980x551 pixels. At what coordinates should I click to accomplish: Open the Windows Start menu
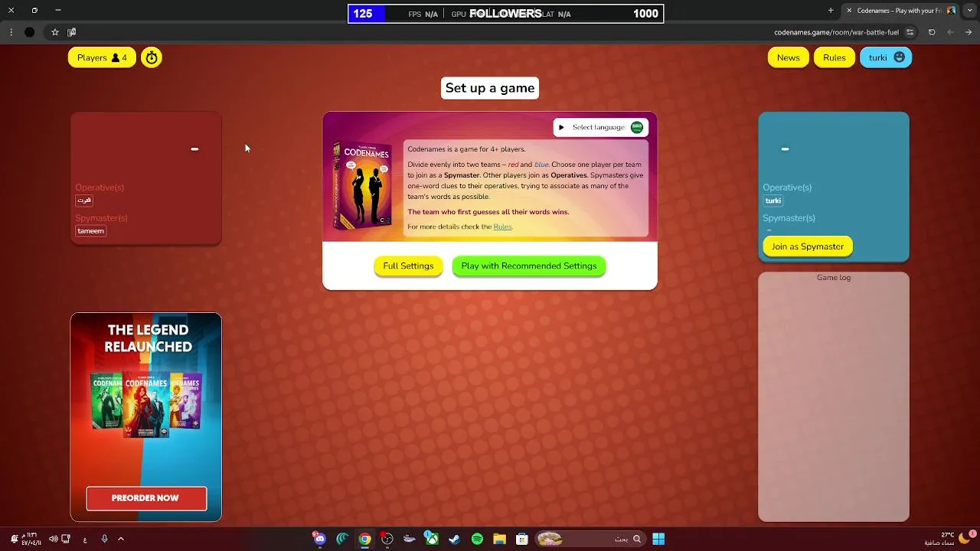(x=658, y=539)
